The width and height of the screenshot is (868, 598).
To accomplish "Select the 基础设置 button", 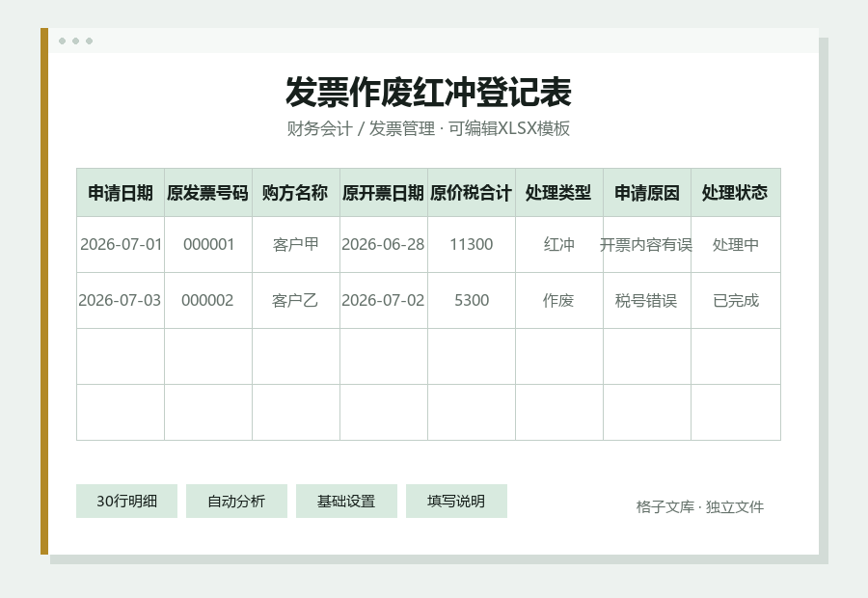I will pyautogui.click(x=346, y=502).
